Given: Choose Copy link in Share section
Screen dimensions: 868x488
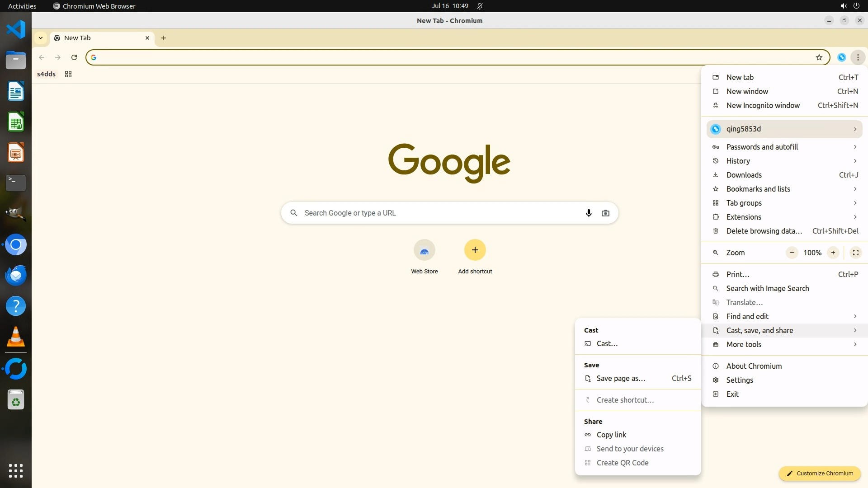Looking at the screenshot, I should (x=611, y=435).
